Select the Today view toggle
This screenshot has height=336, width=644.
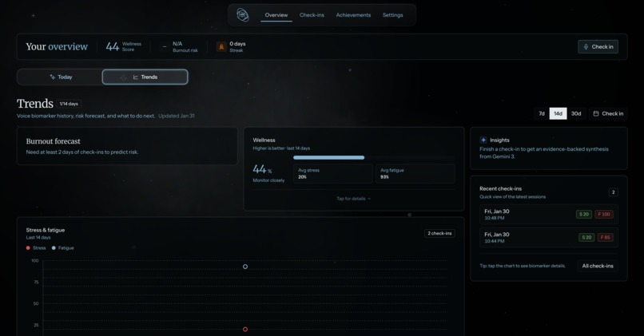[x=61, y=77]
